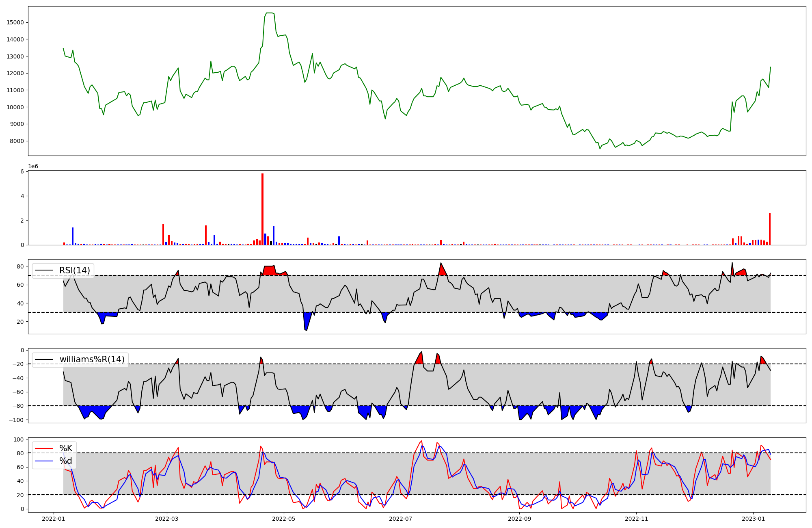This screenshot has height=528, width=812.
Task: Click the blue %d legend line sample
Action: pos(44,461)
